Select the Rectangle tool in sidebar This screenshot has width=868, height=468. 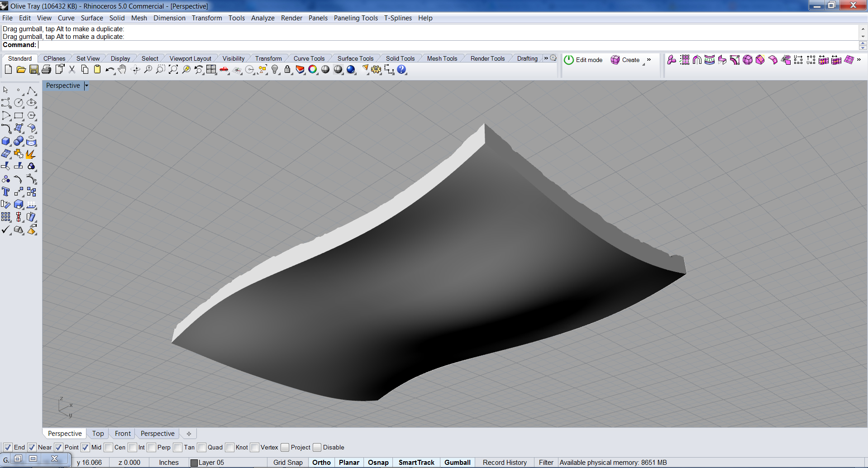(19, 116)
